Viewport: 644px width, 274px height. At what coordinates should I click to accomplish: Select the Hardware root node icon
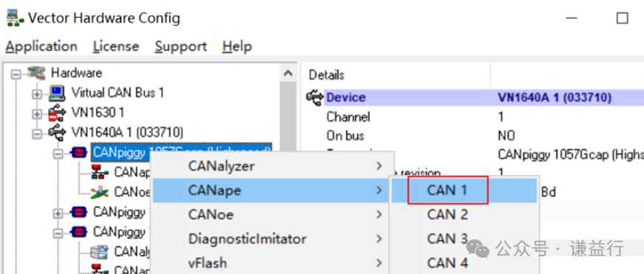coord(35,73)
